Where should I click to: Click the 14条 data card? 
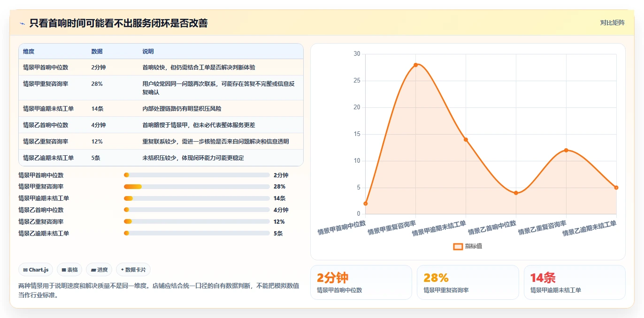(x=575, y=282)
